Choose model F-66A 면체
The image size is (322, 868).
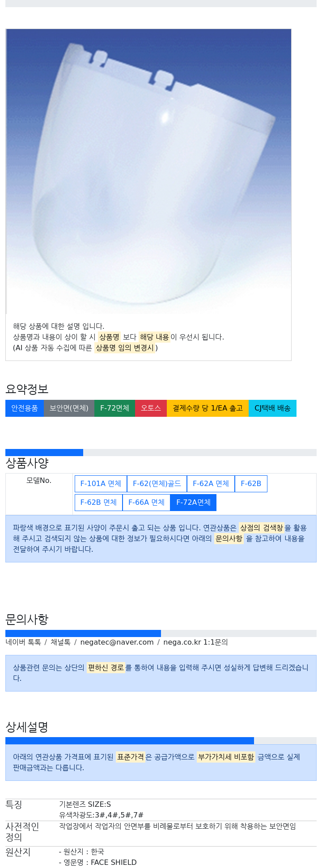click(x=146, y=503)
